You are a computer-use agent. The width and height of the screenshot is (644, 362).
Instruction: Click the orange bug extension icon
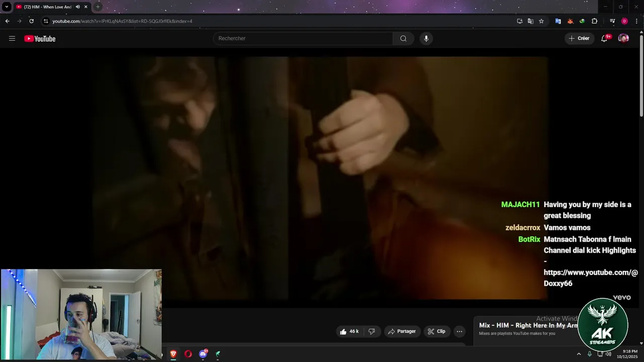[x=570, y=21]
